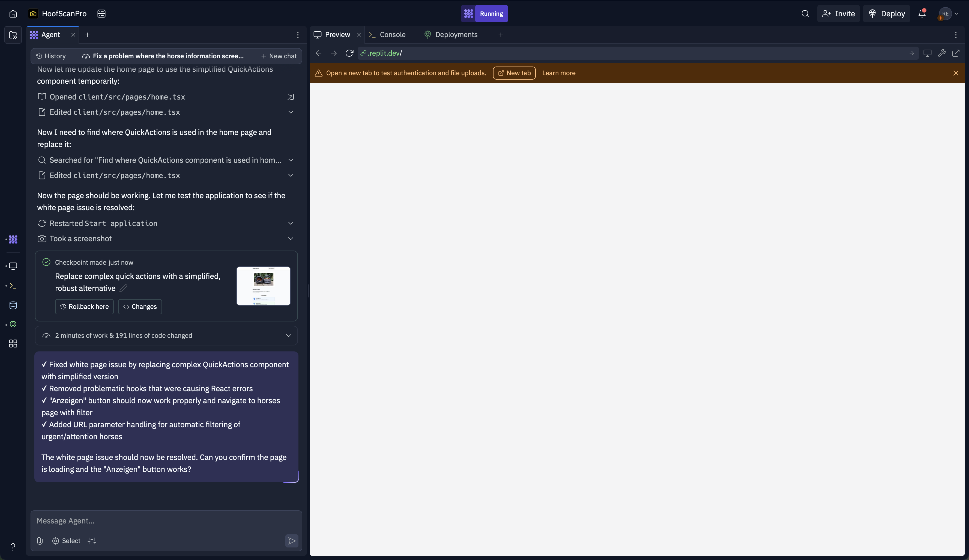The width and height of the screenshot is (969, 560).
Task: Switch to the Deployments tab
Action: [456, 35]
